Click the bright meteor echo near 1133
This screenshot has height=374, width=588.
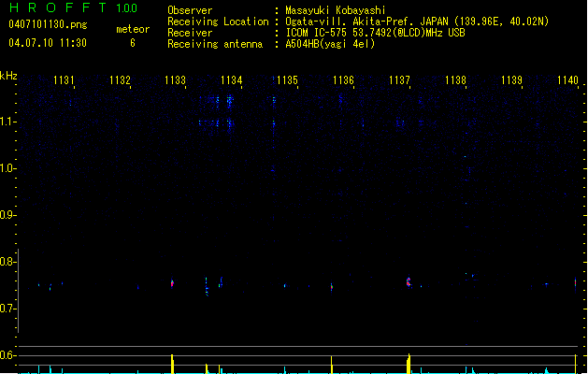172,283
